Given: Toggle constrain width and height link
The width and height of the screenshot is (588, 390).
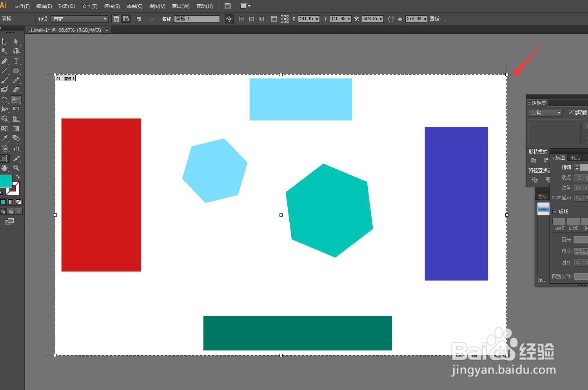Looking at the screenshot, I should tap(391, 19).
